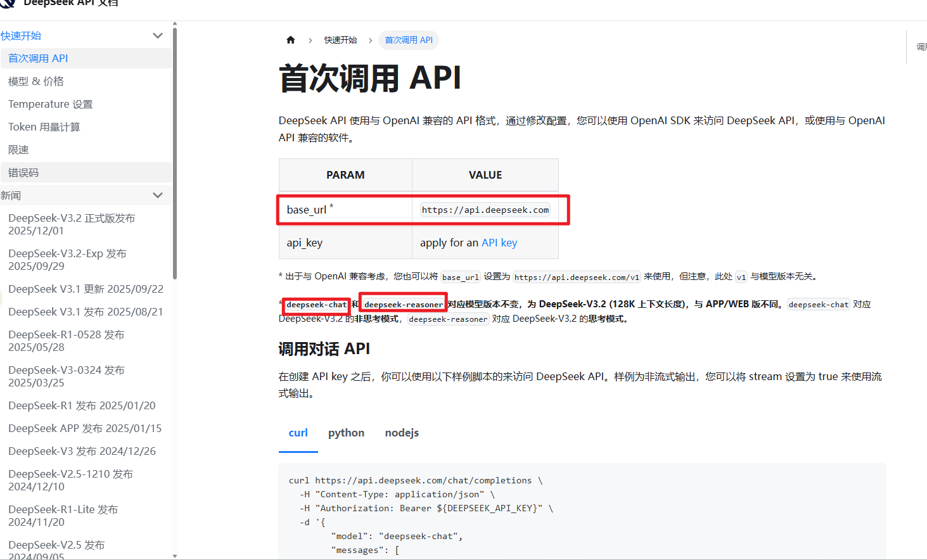This screenshot has height=560, width=927.
Task: Click the api_key table cell
Action: (345, 243)
